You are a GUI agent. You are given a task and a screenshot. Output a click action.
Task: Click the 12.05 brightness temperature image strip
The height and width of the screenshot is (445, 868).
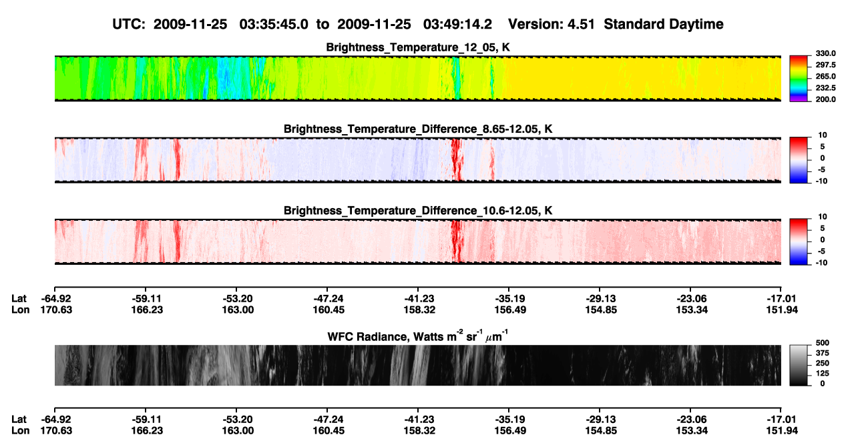417,79
